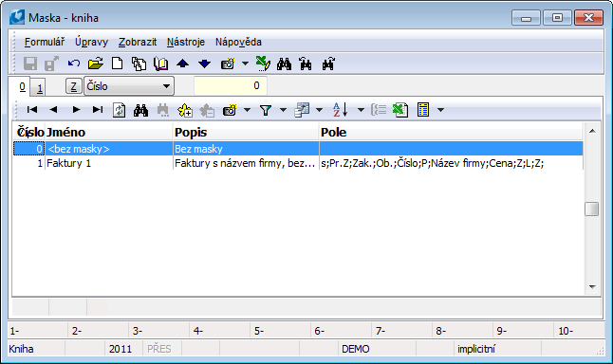This screenshot has width=613, height=364.
Task: Click the blue up arrow icon
Action: [182, 64]
